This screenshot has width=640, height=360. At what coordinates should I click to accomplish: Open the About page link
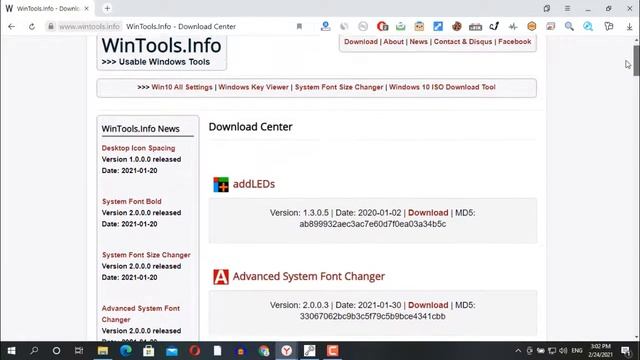click(393, 42)
